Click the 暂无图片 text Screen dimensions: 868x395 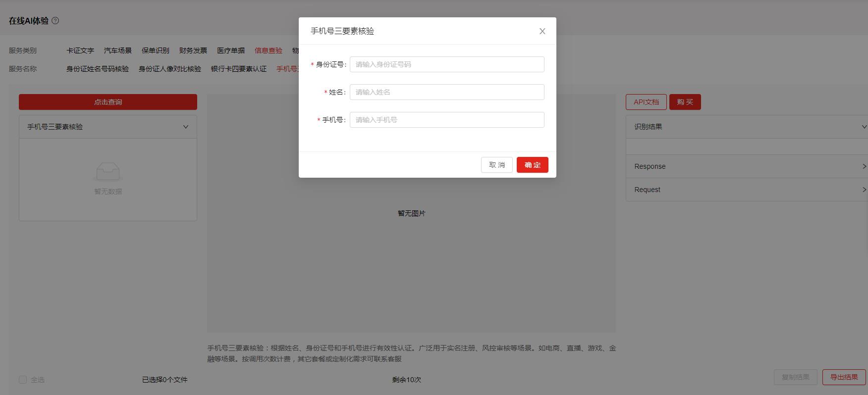point(412,213)
